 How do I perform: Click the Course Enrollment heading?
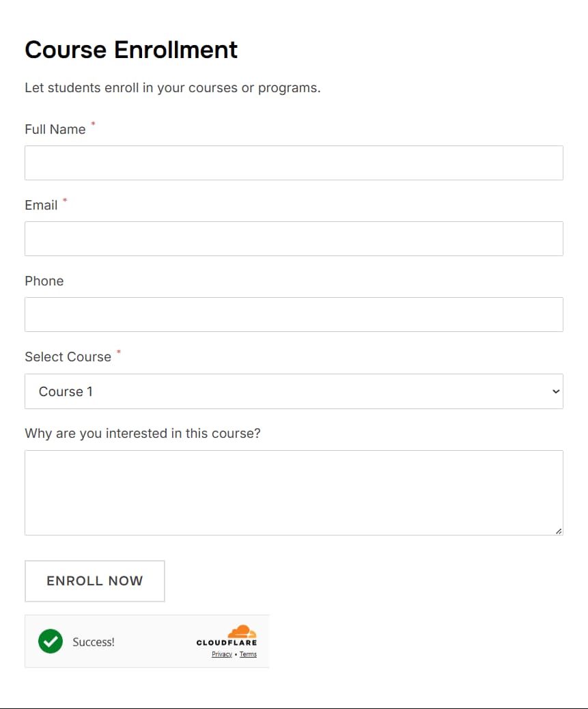[x=131, y=49]
